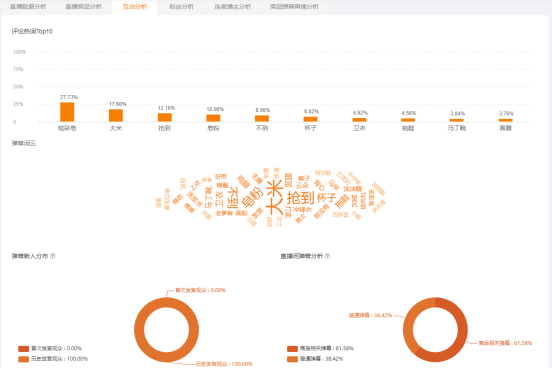
Task: Click the 商品相关弹幕 : 61.58% callout label
Action: coord(505,343)
